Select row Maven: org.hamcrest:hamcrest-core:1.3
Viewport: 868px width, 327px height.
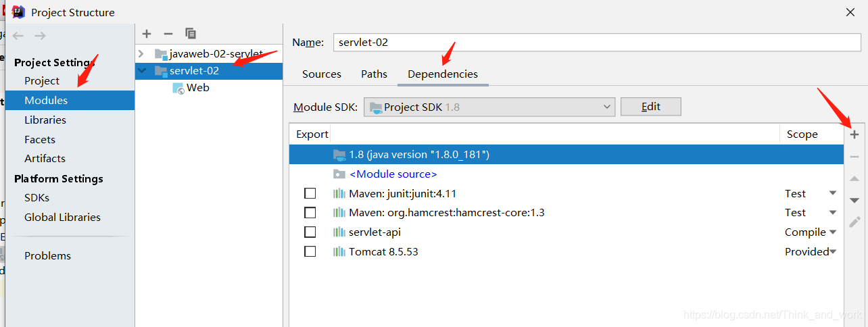[566, 212]
